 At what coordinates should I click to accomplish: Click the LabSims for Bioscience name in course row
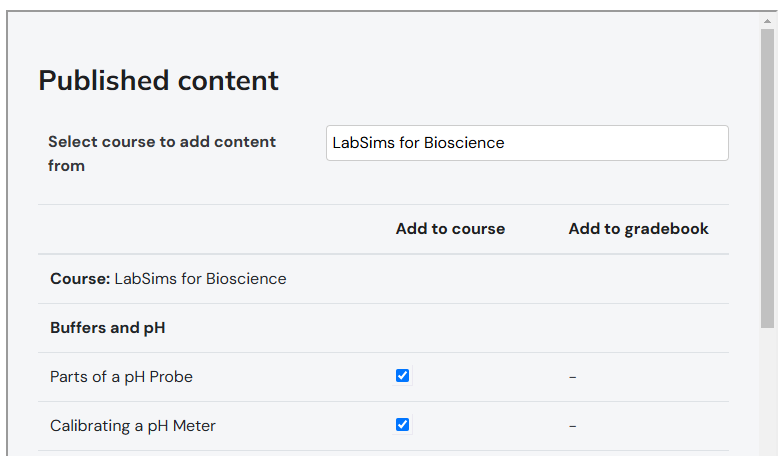[x=200, y=279]
